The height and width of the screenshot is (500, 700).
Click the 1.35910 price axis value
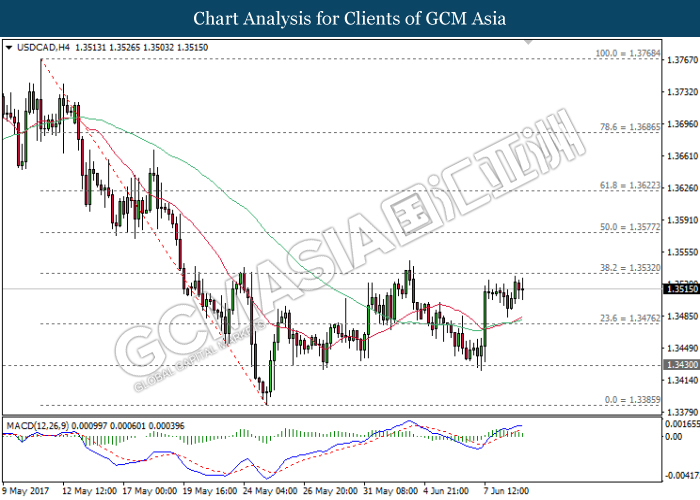682,220
